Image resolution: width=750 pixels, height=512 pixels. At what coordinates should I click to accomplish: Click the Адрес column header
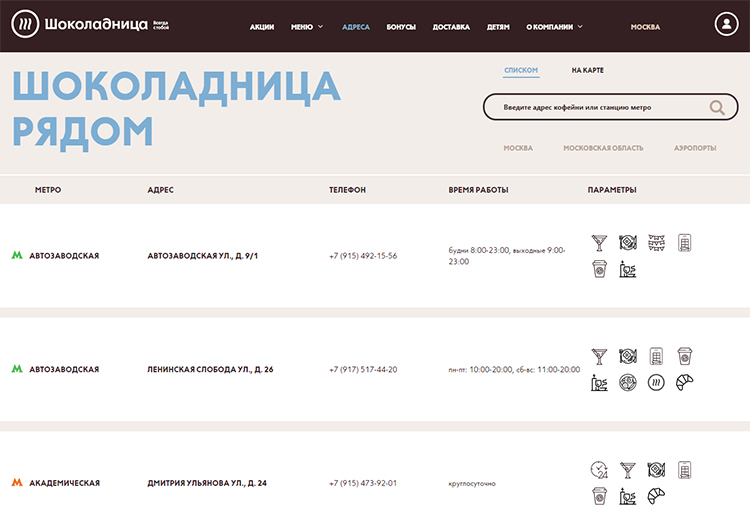pos(160,190)
